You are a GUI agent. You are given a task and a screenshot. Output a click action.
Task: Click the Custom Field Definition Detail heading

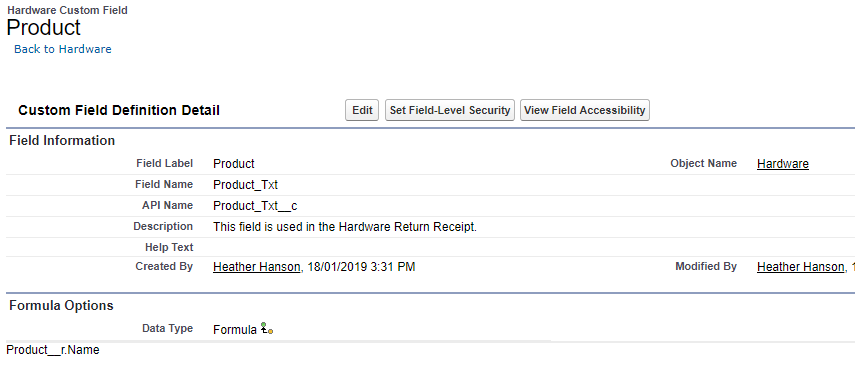(x=119, y=111)
